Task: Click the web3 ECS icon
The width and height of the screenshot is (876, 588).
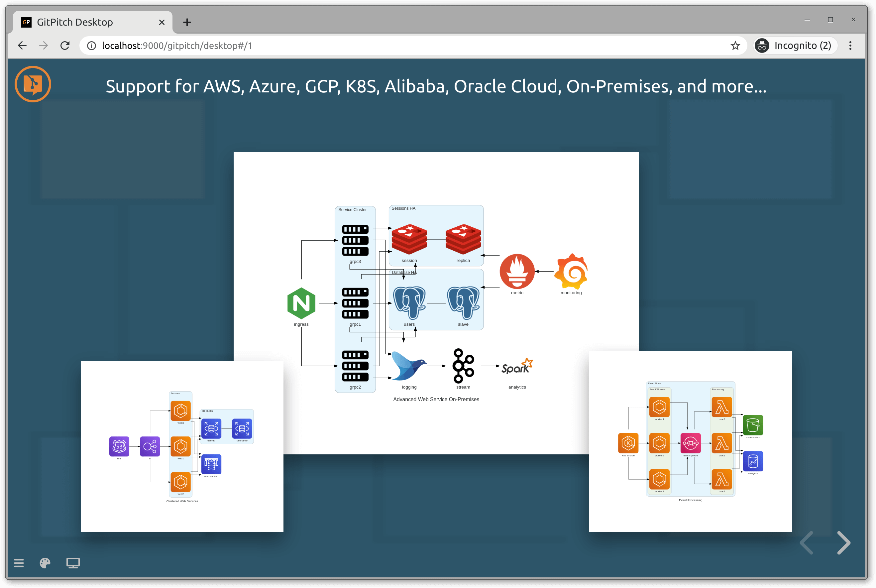Action: [x=181, y=411]
